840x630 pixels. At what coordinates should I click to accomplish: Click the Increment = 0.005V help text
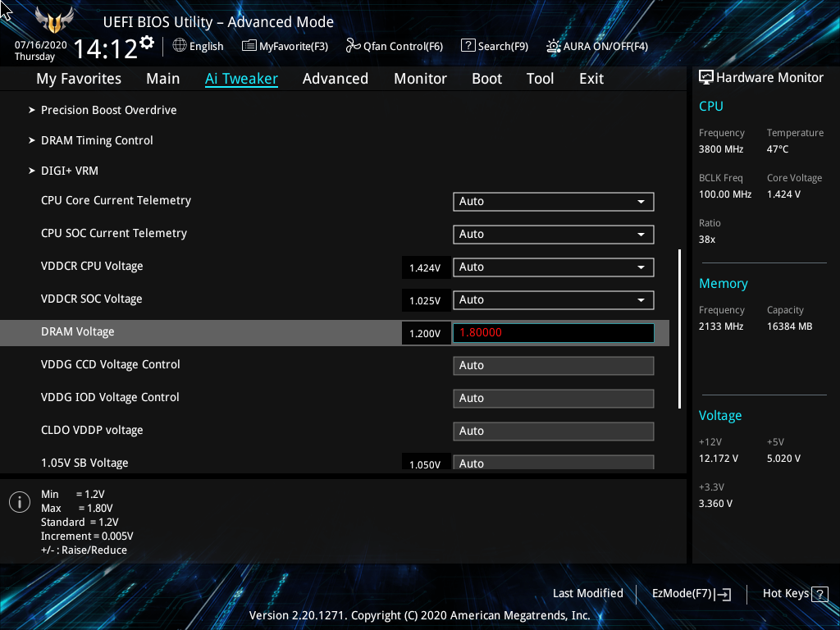coord(87,536)
